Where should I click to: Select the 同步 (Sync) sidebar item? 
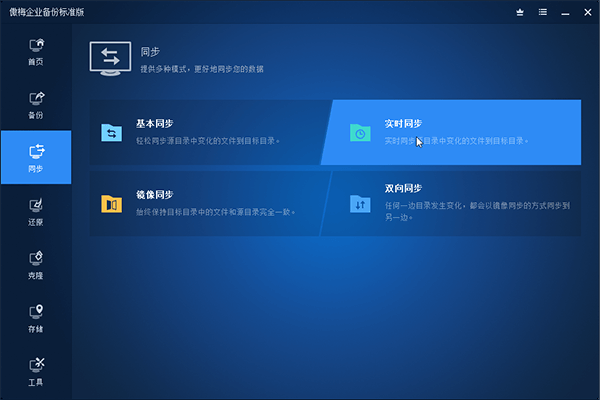pos(36,157)
